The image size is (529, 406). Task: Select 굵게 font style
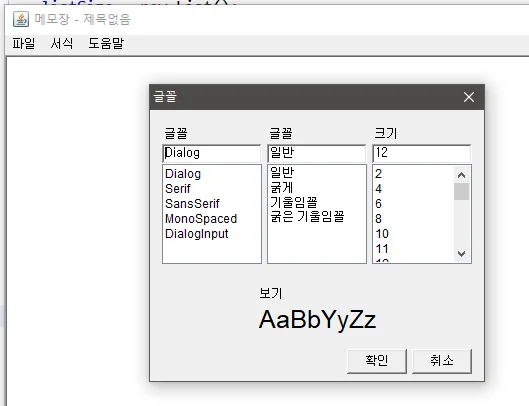click(x=282, y=188)
